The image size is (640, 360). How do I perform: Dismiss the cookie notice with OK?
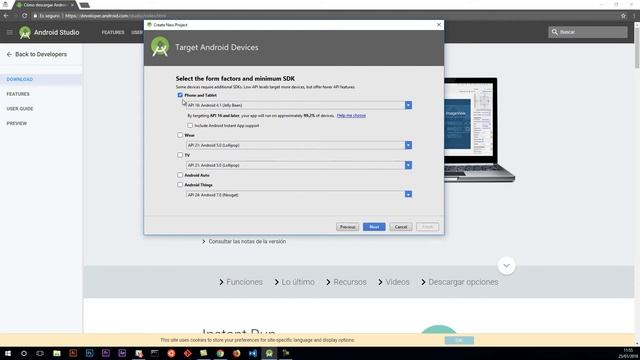(x=459, y=340)
